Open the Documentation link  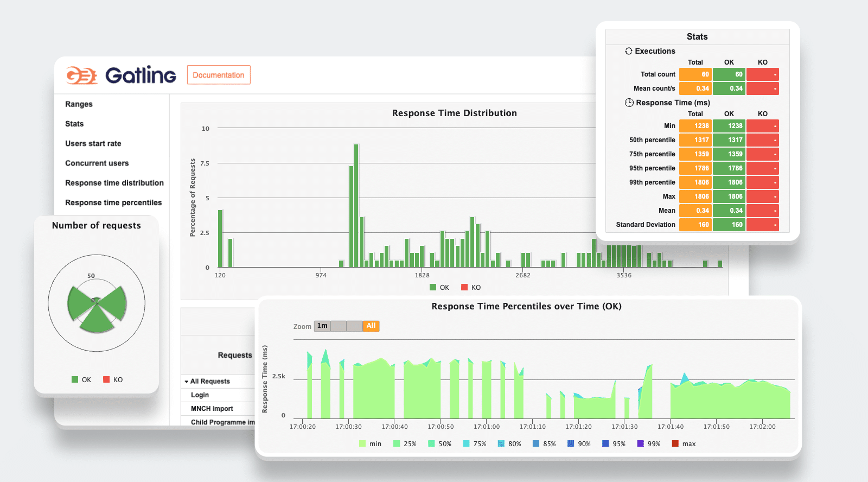(219, 75)
